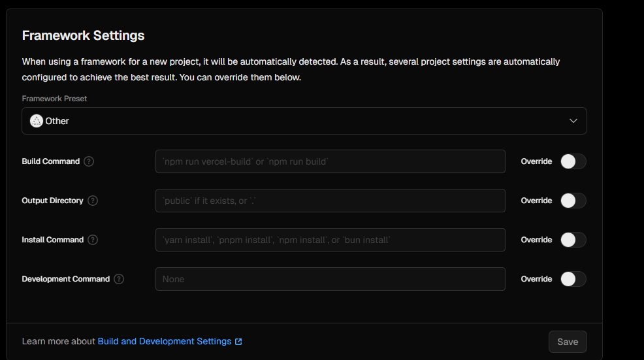Select the 'Other' text in Framework Preset

coord(57,121)
